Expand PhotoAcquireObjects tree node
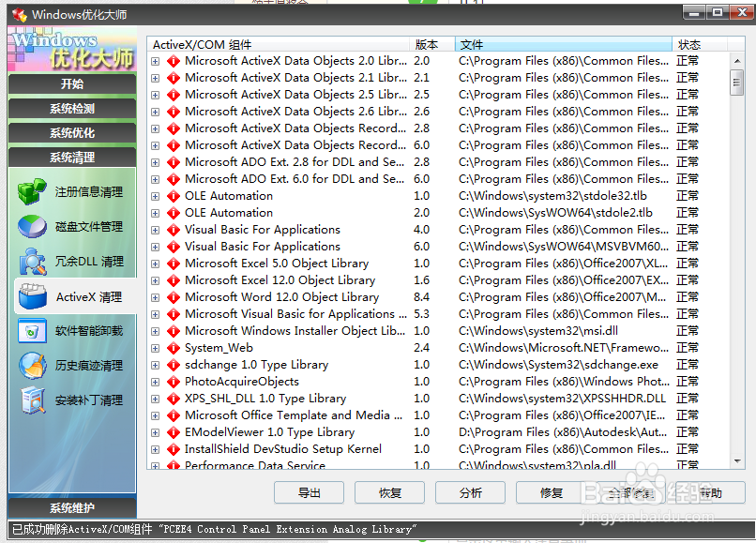This screenshot has height=543, width=756. point(156,382)
